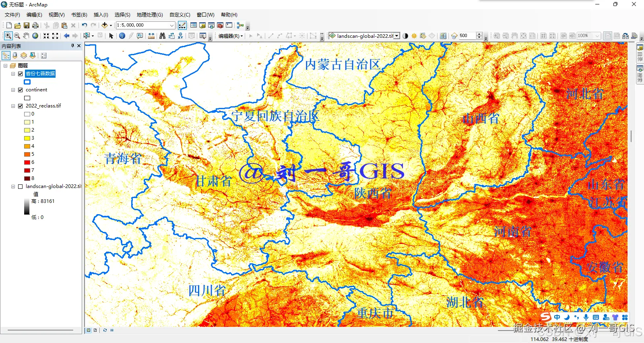Screen dimensions: 644x343
Task: Collapse the landscan-global-2022.tif node
Action: pos(13,186)
